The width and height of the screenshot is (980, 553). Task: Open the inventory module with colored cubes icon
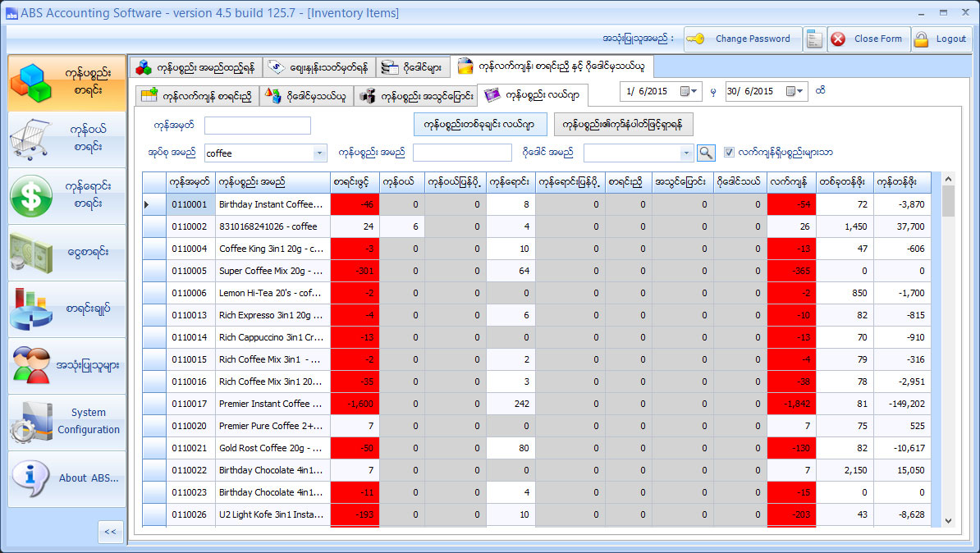pyautogui.click(x=66, y=83)
